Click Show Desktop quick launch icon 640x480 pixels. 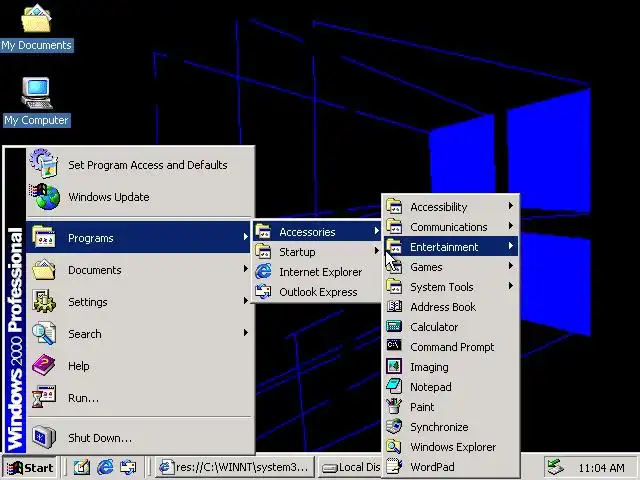click(82, 467)
